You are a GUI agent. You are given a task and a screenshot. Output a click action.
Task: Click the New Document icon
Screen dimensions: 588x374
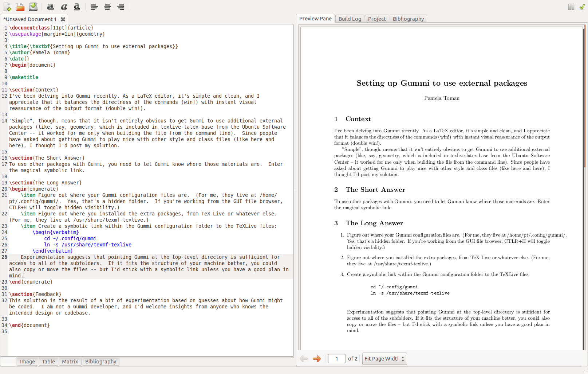(x=7, y=7)
